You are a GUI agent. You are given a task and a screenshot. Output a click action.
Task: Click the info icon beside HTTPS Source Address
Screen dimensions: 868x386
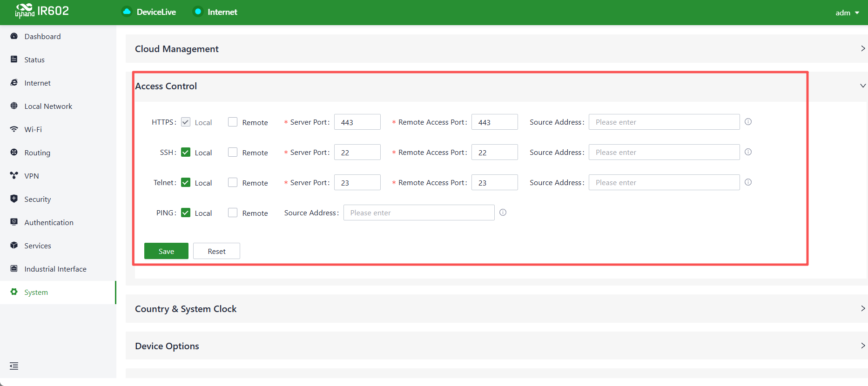point(748,122)
